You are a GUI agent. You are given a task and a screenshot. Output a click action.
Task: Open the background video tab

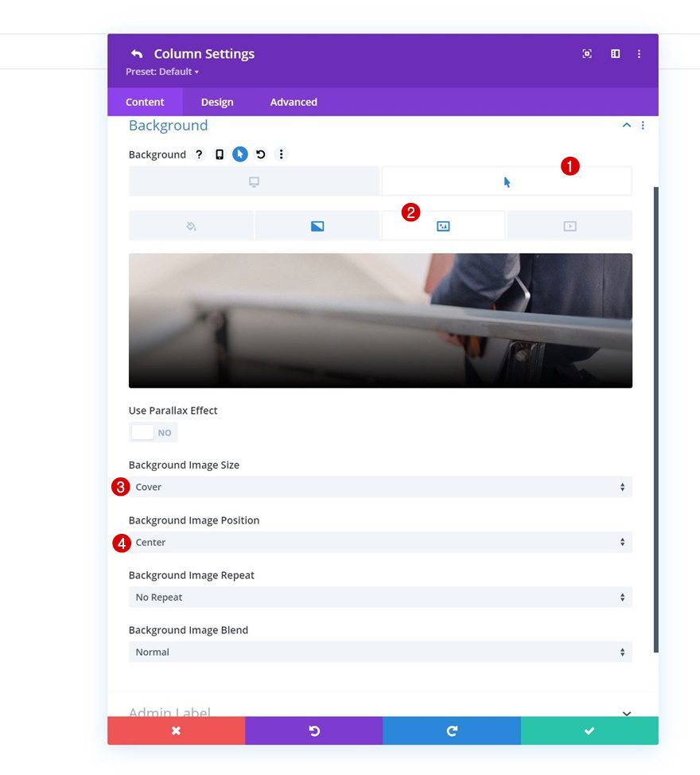pyautogui.click(x=569, y=225)
